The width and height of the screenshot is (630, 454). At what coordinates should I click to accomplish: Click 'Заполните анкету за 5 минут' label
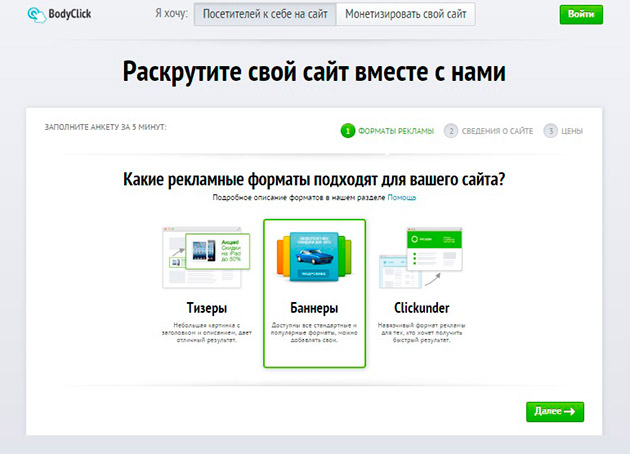(105, 127)
